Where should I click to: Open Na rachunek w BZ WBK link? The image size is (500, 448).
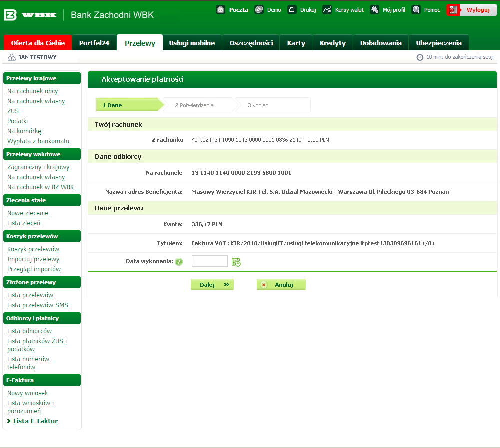tap(41, 187)
